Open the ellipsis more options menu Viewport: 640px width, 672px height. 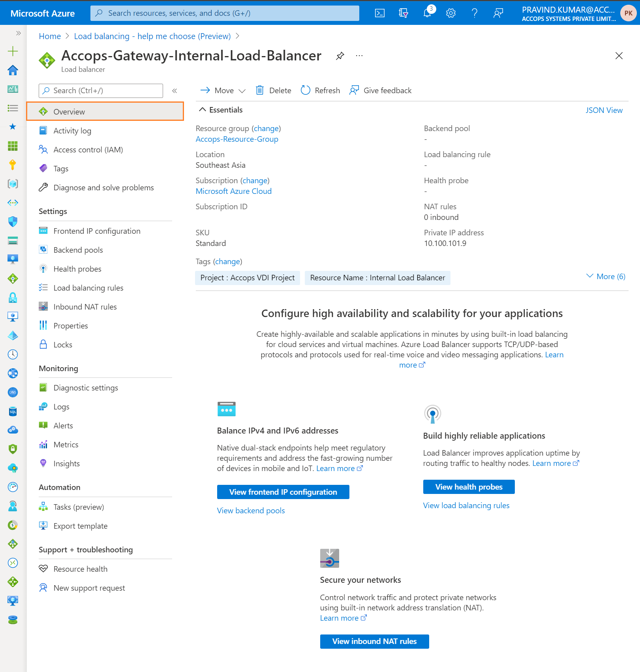pyautogui.click(x=359, y=56)
